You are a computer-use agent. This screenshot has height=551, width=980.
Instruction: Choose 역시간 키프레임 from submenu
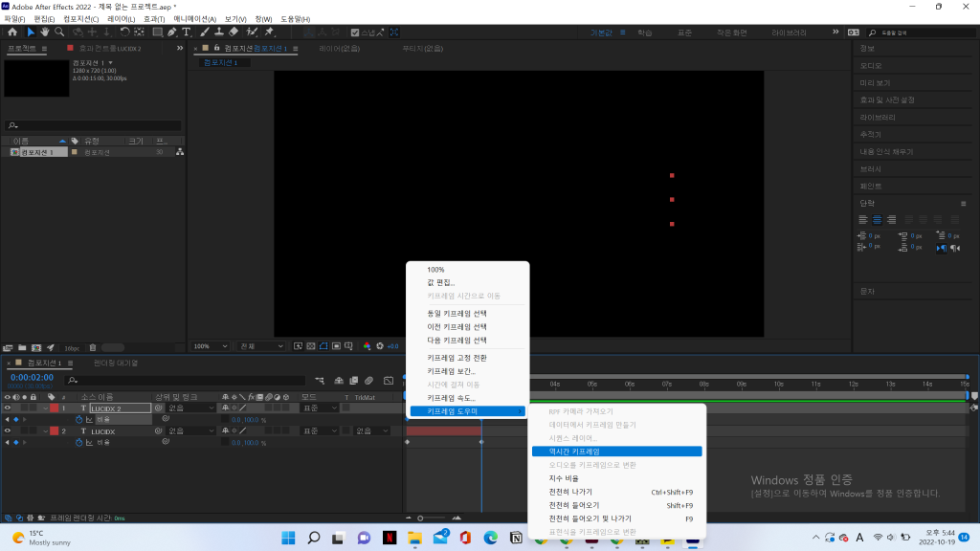[x=617, y=452]
